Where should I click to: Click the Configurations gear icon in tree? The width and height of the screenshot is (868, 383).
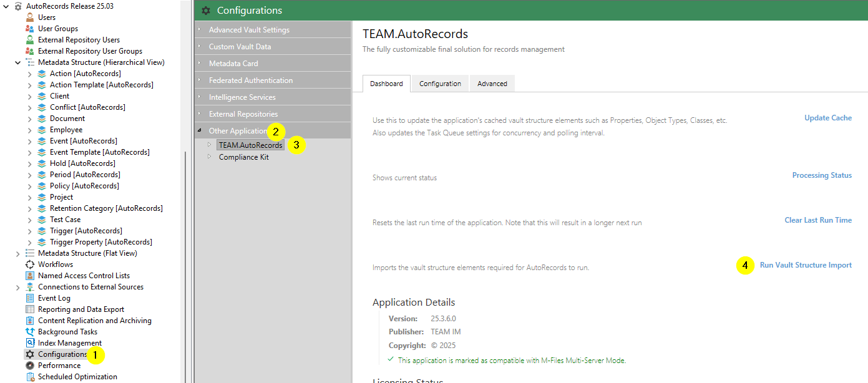tap(30, 354)
